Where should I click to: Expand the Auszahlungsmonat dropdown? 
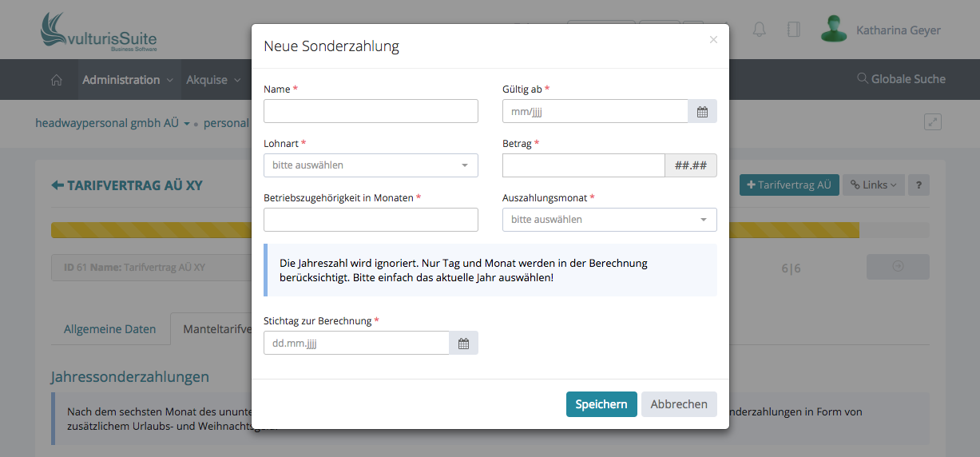[x=609, y=220]
